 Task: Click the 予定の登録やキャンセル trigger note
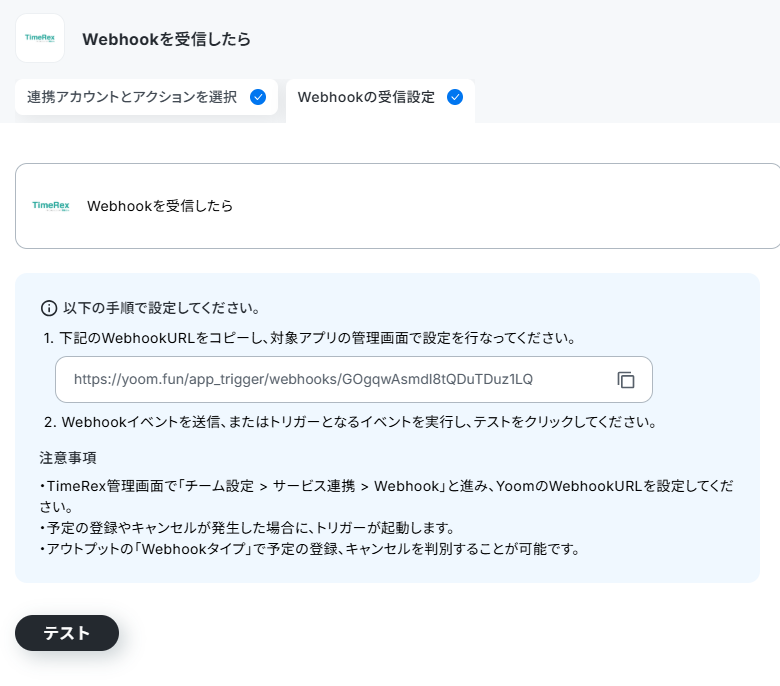tap(247, 528)
